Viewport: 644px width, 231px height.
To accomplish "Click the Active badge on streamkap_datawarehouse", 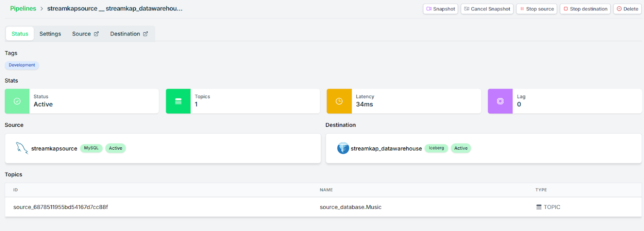I will (x=461, y=148).
